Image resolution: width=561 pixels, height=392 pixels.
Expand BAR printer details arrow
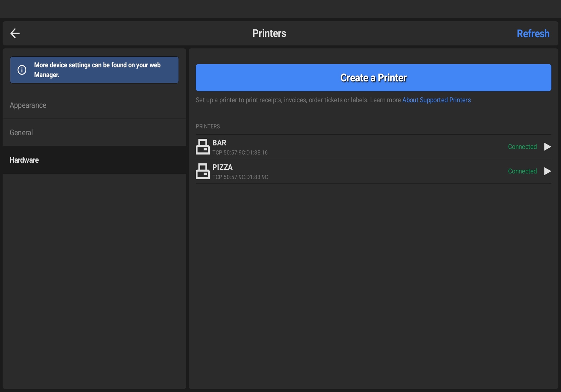click(x=548, y=147)
